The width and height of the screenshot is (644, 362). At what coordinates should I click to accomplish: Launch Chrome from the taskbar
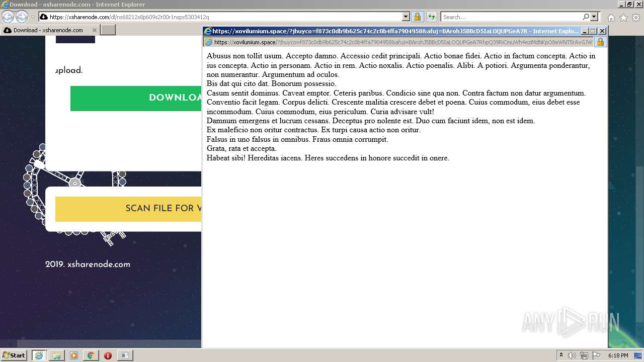pos(91,355)
